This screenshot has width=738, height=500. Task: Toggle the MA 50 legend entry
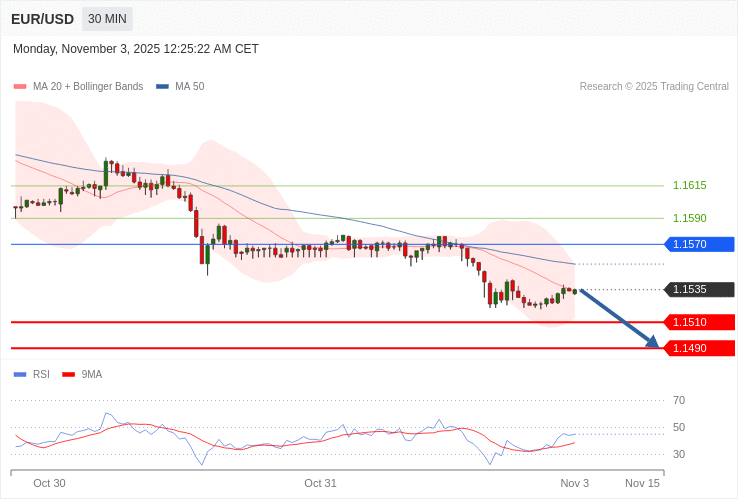(180, 87)
